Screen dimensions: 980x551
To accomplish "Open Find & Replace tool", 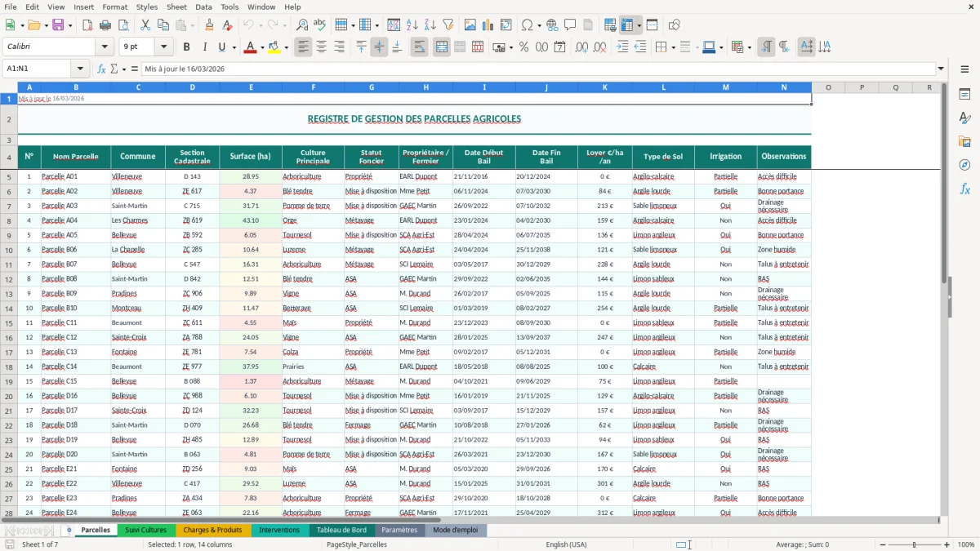I will [x=302, y=25].
